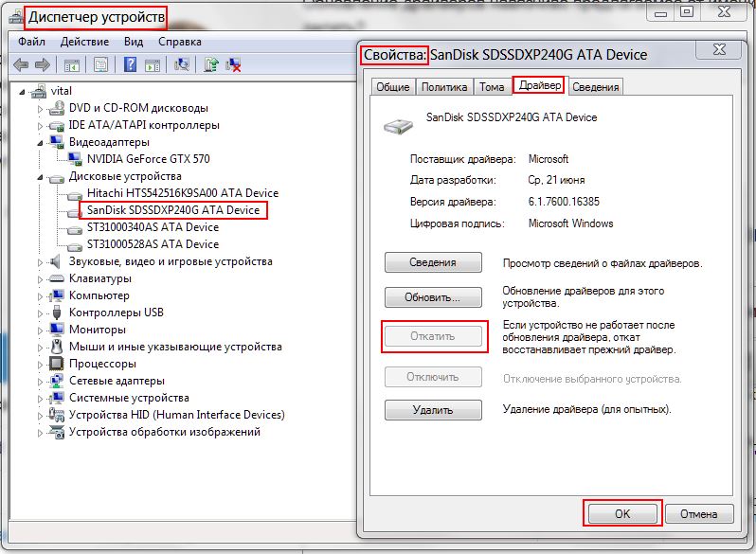
Task: Select the Мониторы tree entry label
Action: [x=98, y=330]
